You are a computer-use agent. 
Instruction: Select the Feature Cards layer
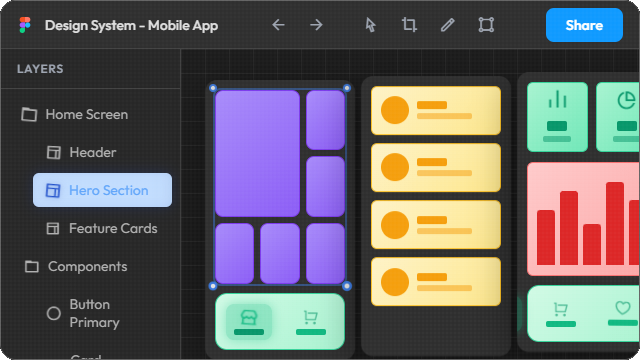tap(113, 229)
